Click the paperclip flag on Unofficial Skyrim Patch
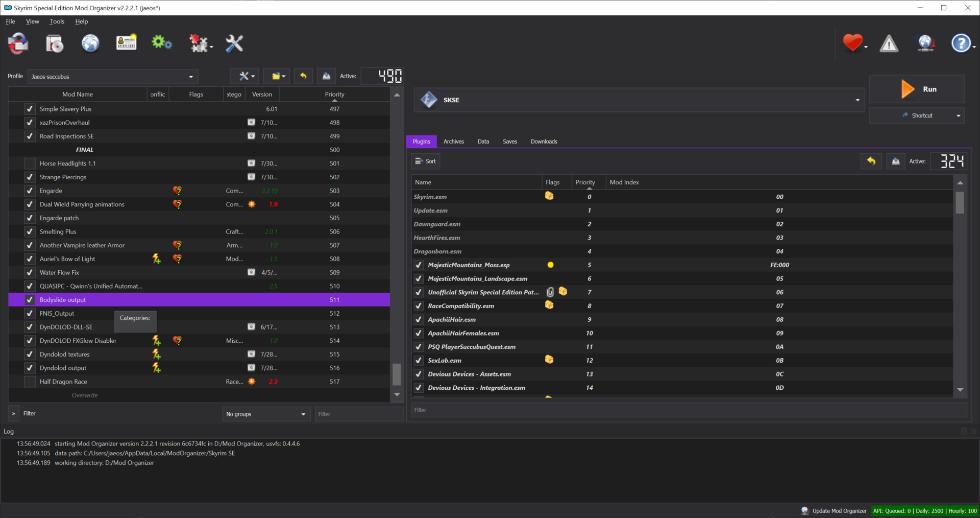 [550, 292]
